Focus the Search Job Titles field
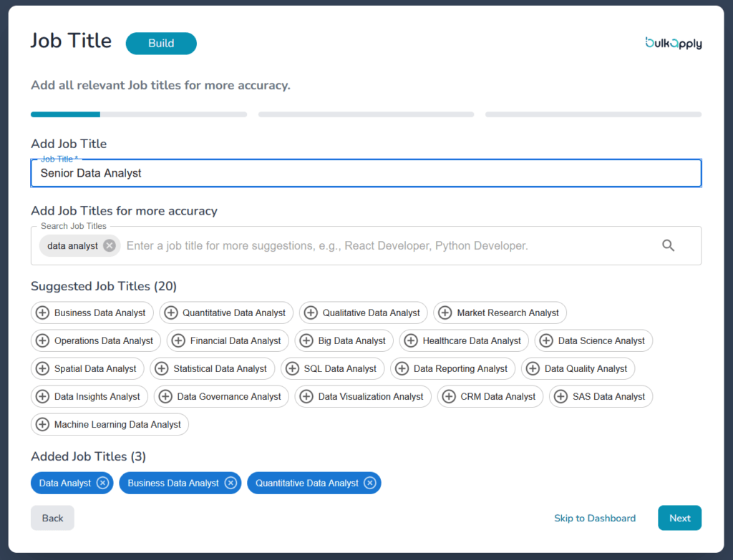This screenshot has height=560, width=733. [387, 245]
